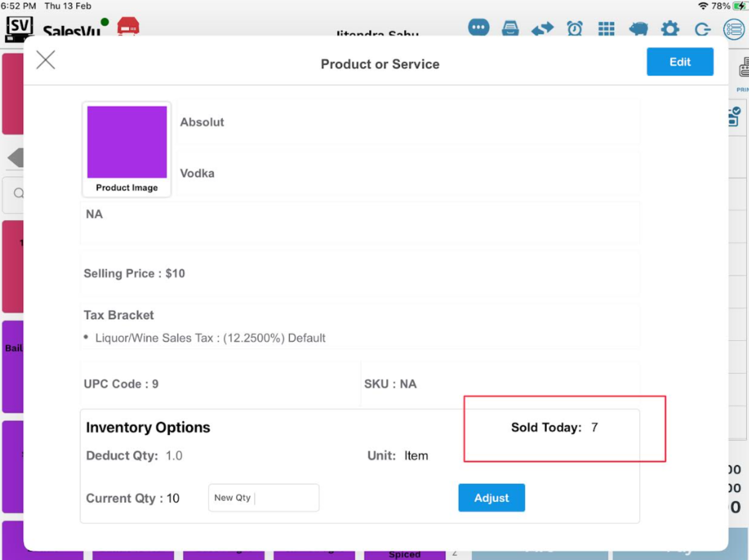Click the green online status dot

point(105,21)
